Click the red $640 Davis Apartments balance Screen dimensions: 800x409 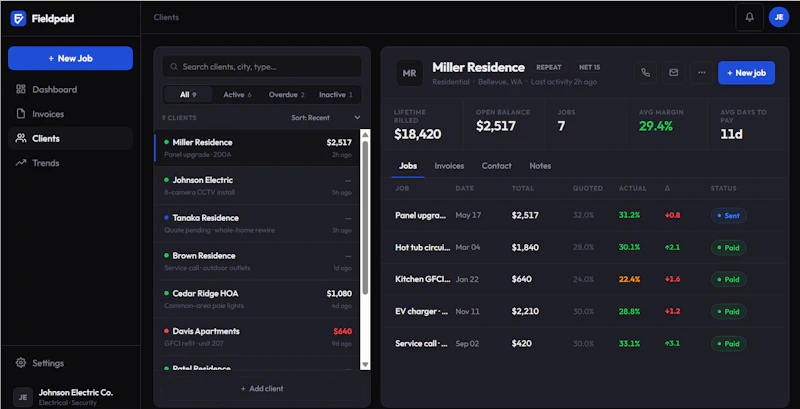coord(342,331)
